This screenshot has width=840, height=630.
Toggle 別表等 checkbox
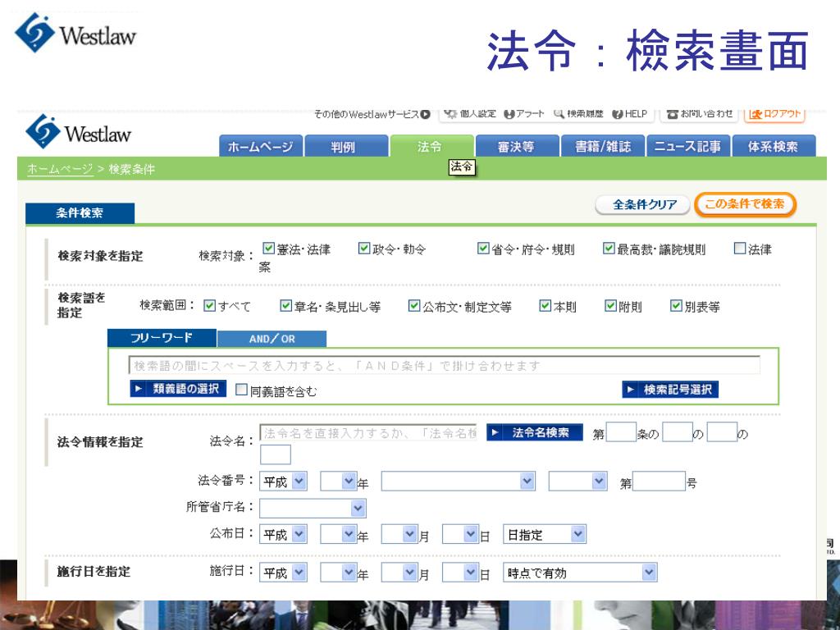pos(676,305)
